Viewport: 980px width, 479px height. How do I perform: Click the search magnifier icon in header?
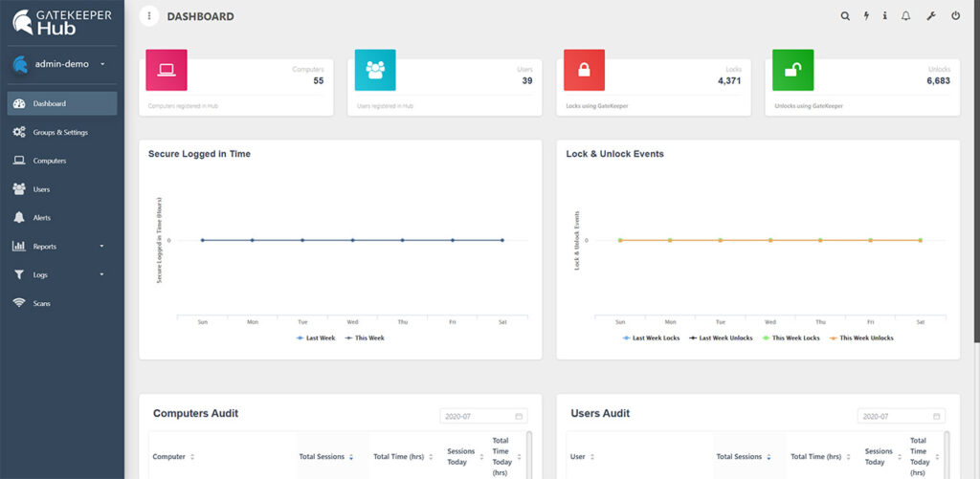point(844,16)
